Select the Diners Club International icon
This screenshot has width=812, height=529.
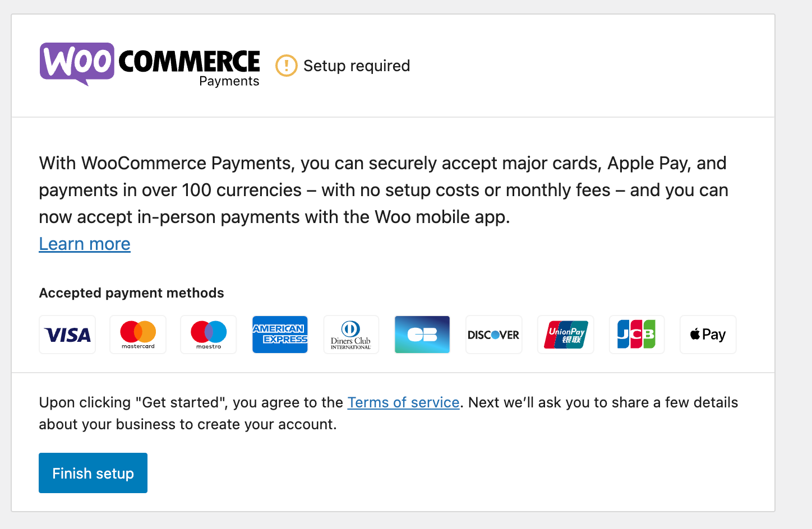point(350,335)
